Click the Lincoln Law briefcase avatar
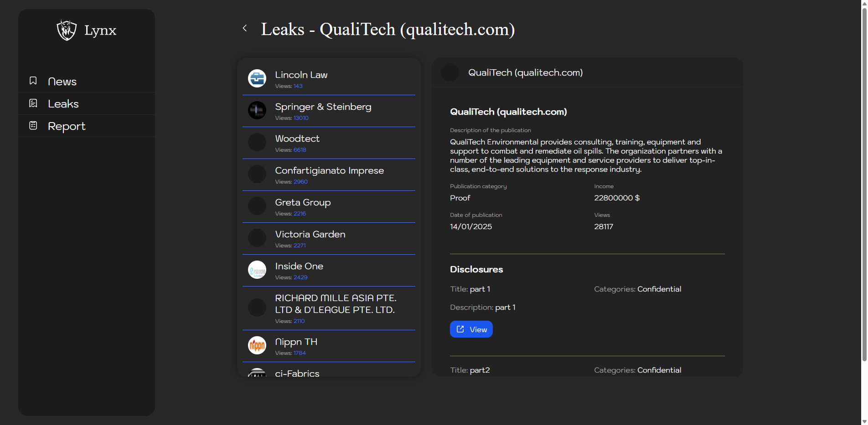This screenshot has height=425, width=868. 257,78
